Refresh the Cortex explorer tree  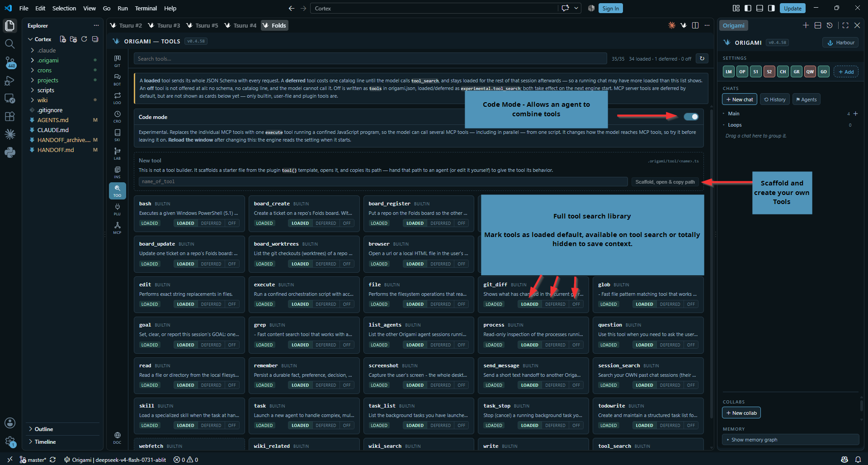coord(84,39)
